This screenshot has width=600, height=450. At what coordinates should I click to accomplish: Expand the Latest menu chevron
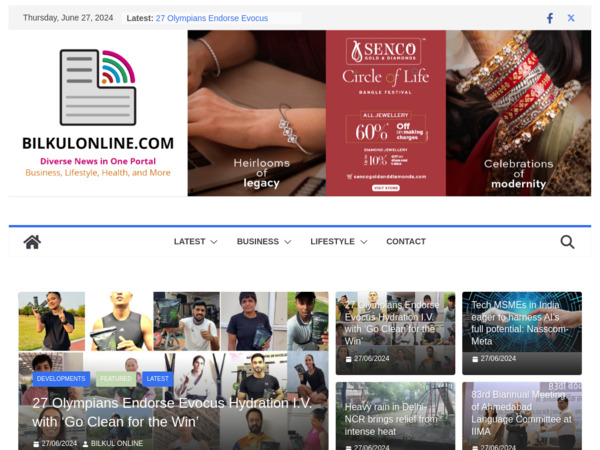[x=214, y=242]
